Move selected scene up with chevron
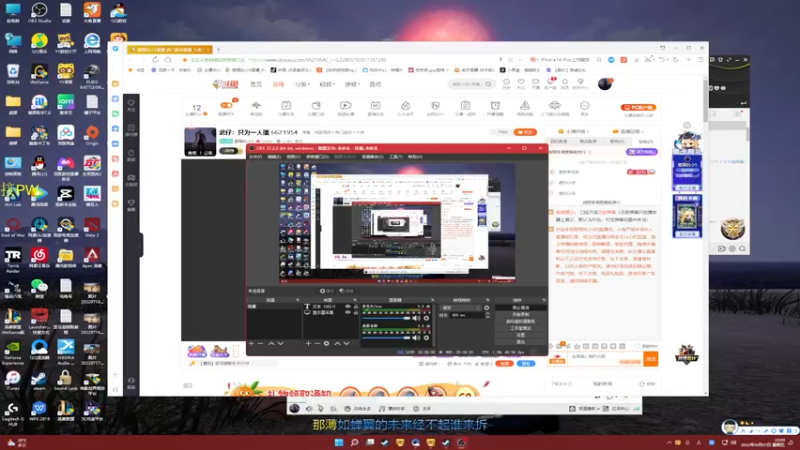This screenshot has height=450, width=800. click(271, 343)
